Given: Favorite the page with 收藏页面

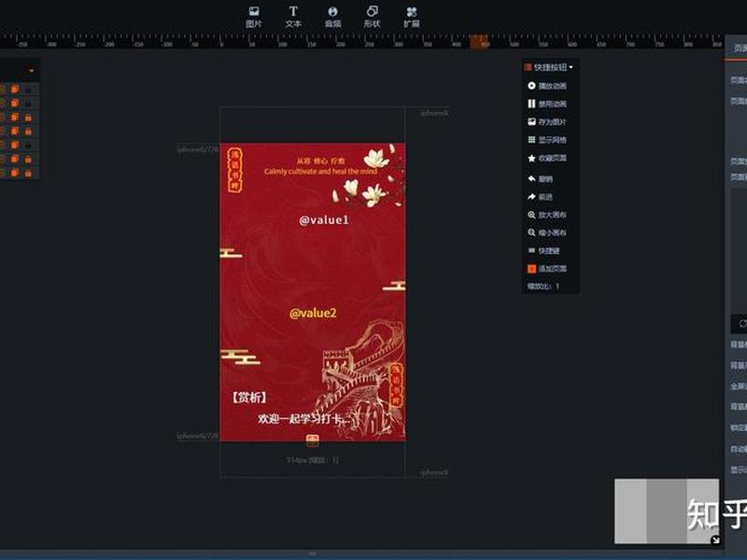Looking at the screenshot, I should click(x=547, y=158).
